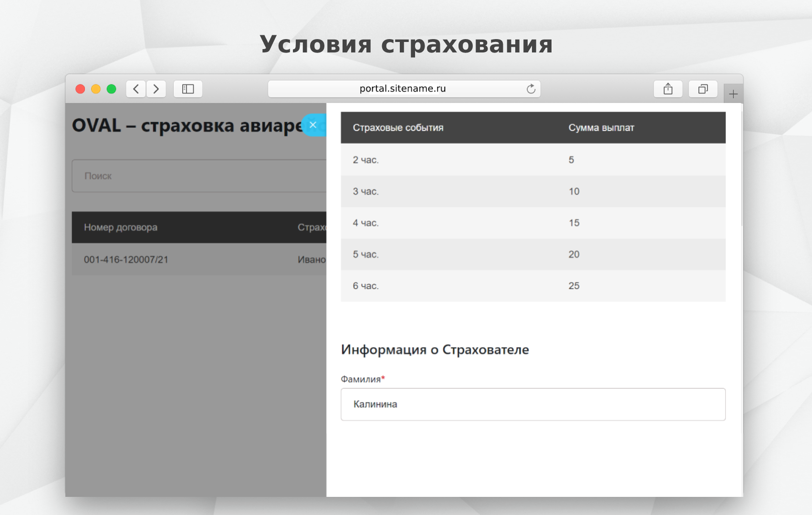Select the 6 час. table row
The height and width of the screenshot is (515, 812).
[x=533, y=286]
